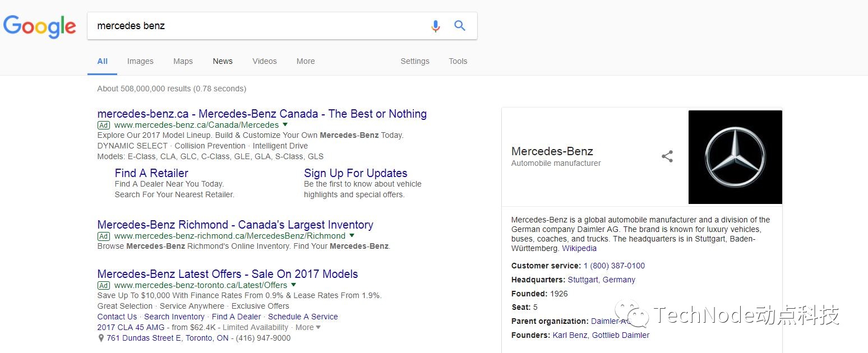
Task: Click the Google logo
Action: 40,27
